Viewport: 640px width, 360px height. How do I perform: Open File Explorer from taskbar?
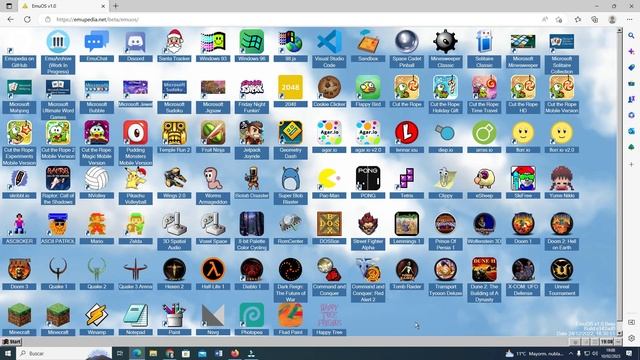tap(153, 353)
